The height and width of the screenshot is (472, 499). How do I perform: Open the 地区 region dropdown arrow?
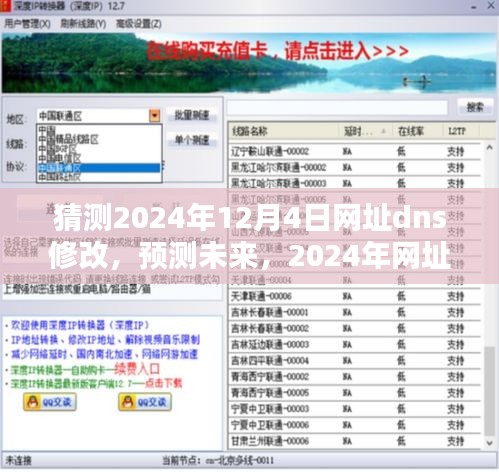pos(155,116)
